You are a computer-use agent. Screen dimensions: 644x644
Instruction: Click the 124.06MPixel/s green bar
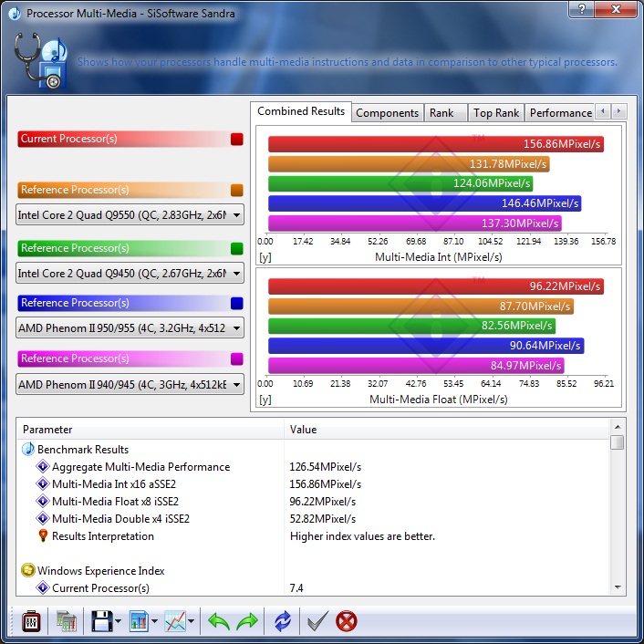(x=400, y=183)
